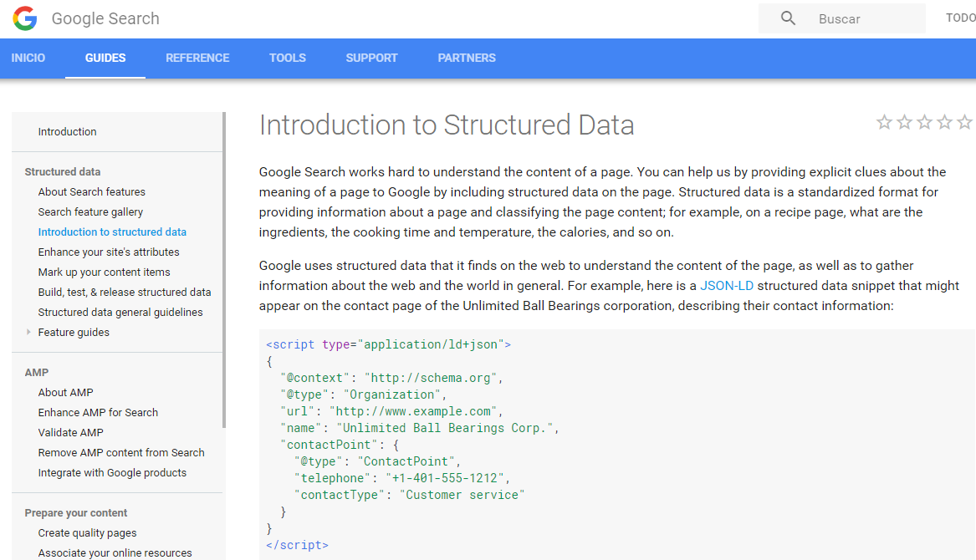Open About Search features

(91, 191)
